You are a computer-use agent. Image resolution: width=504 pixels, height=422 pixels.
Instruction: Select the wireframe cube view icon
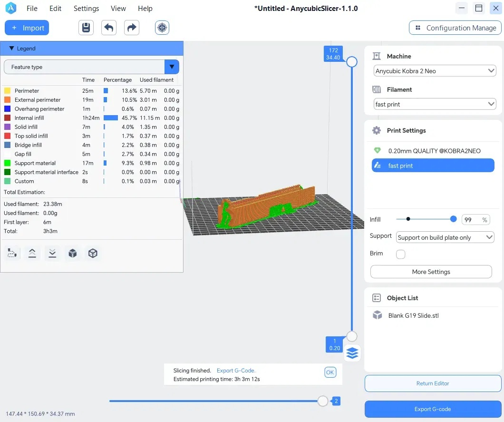pos(93,253)
